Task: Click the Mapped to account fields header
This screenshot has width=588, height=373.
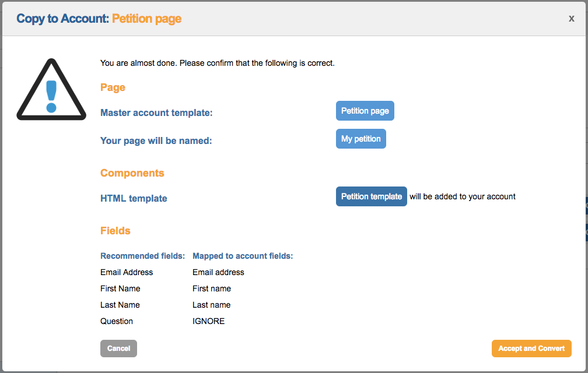Action: pos(243,256)
